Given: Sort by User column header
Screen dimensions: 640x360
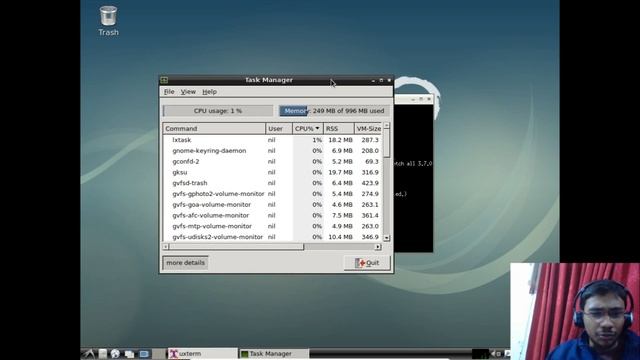Looking at the screenshot, I should click(x=279, y=129).
